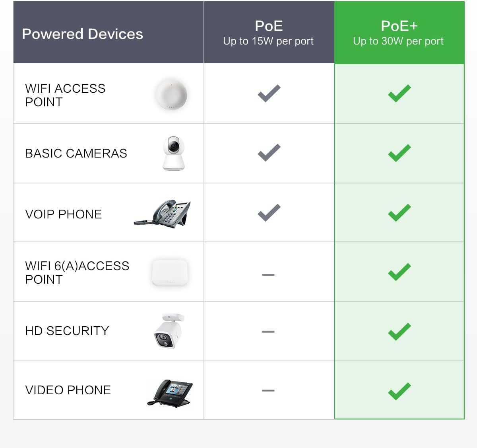Click the gray PoE checkmark for Basic Cameras

point(269,153)
